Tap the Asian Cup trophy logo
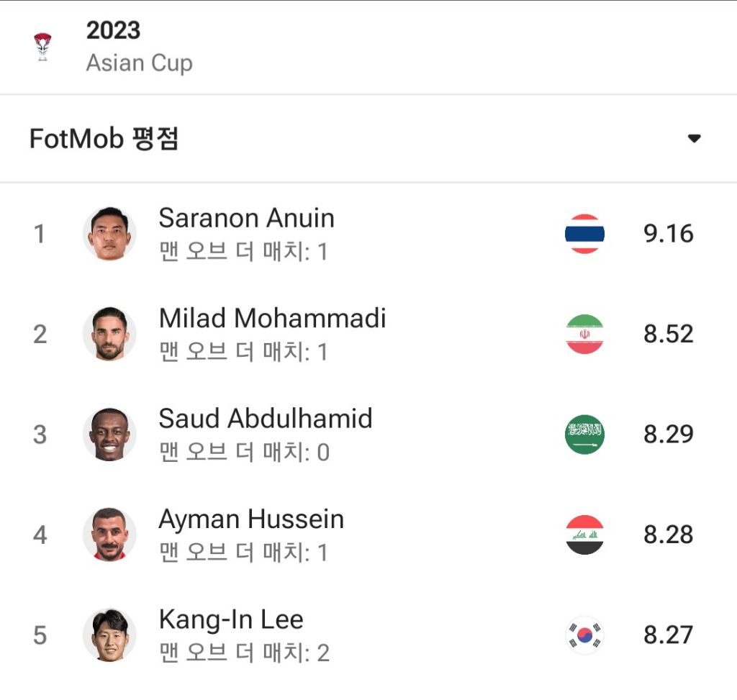This screenshot has height=700, width=737. tap(42, 47)
